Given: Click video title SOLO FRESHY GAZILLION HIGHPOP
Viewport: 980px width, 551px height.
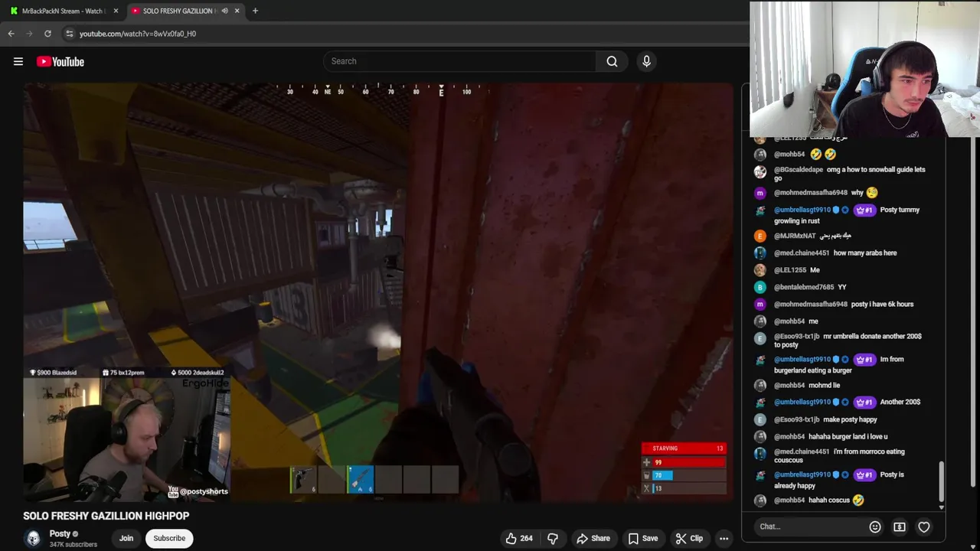Looking at the screenshot, I should coord(106,516).
